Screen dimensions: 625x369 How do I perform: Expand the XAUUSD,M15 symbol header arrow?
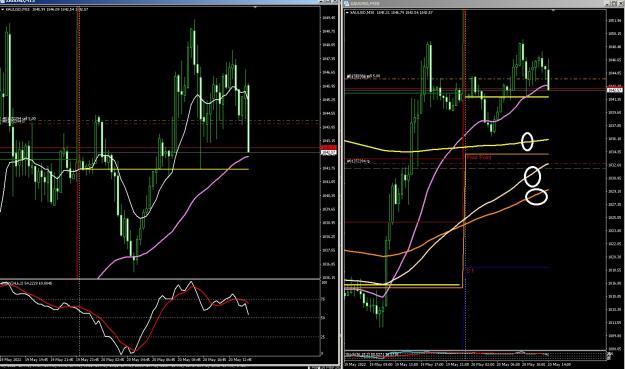tap(2, 9)
